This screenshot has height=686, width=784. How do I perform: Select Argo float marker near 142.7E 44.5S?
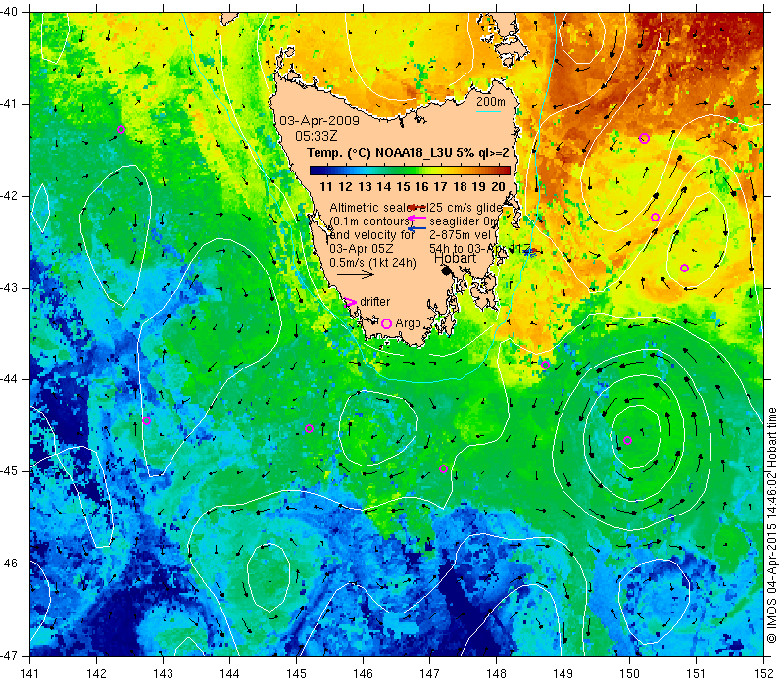pyautogui.click(x=146, y=421)
